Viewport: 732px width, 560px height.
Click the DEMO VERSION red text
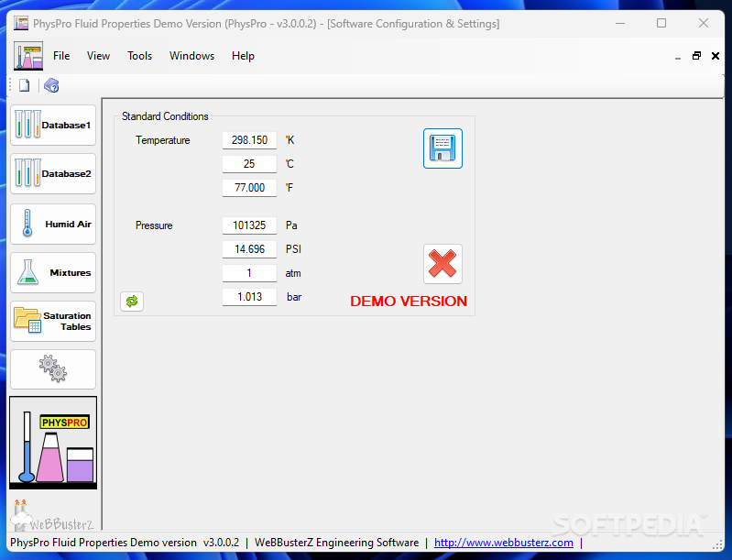click(409, 302)
